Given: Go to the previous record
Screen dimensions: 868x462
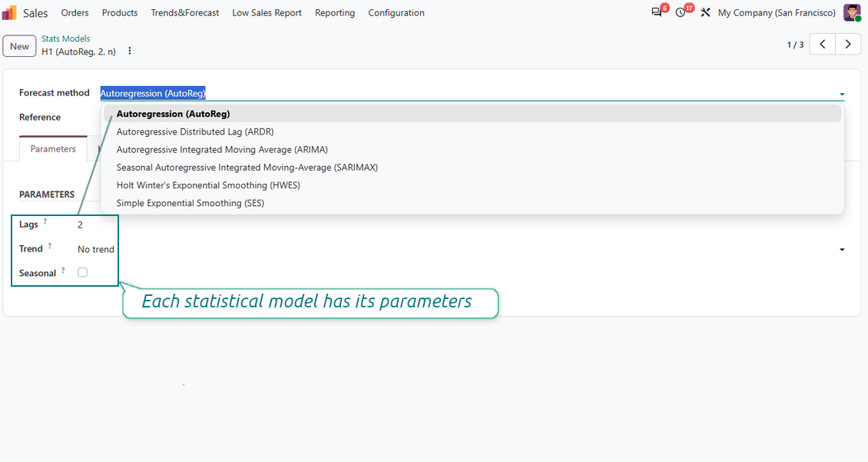Looking at the screenshot, I should pos(823,45).
